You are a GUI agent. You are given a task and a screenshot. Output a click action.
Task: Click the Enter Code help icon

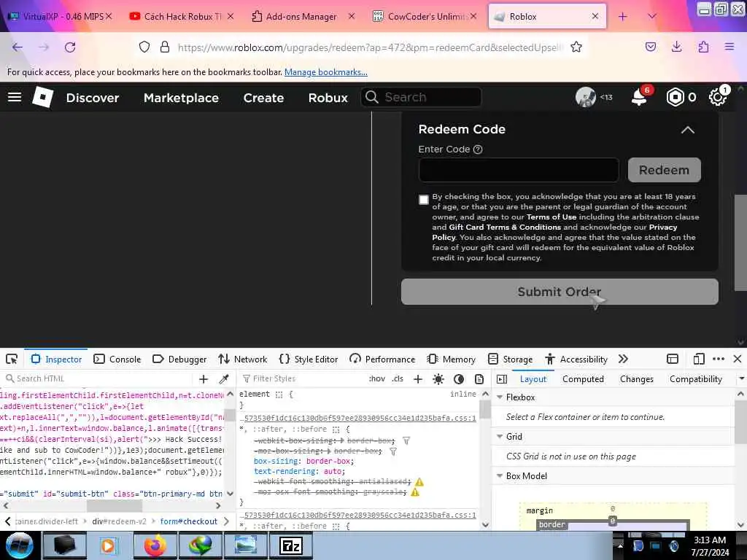pos(478,149)
